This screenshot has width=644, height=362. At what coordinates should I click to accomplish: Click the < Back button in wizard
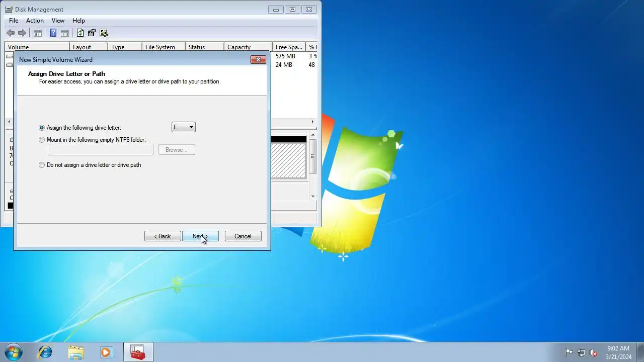point(163,236)
